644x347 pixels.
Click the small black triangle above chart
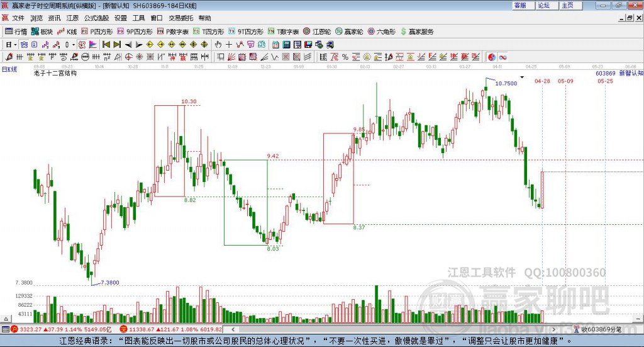pyautogui.click(x=522, y=77)
